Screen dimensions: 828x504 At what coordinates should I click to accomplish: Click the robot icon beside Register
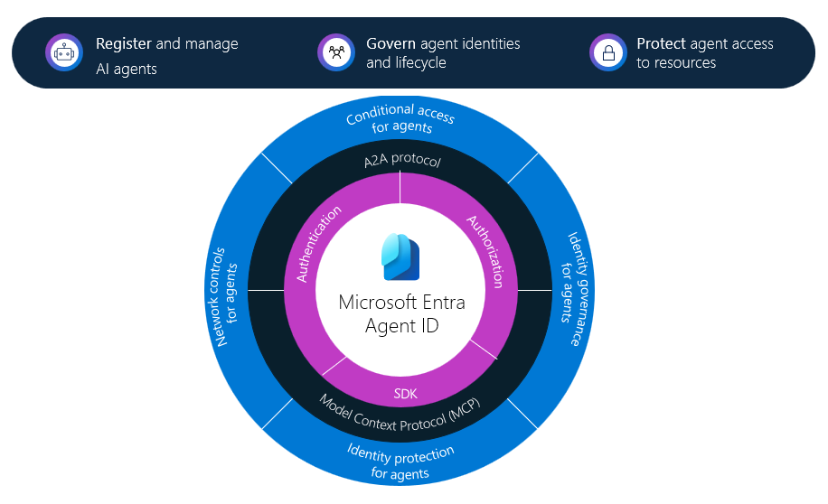coord(64,53)
